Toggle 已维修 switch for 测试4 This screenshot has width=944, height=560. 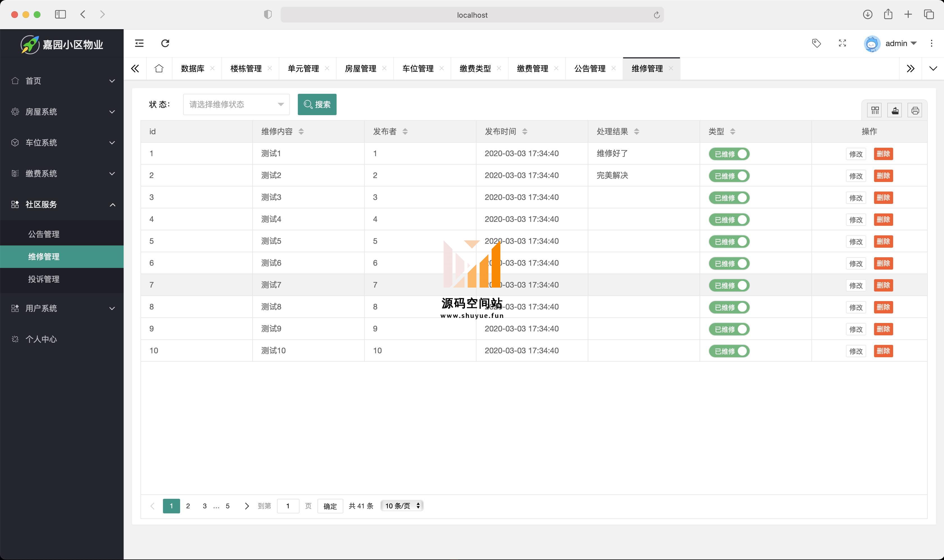[729, 220]
